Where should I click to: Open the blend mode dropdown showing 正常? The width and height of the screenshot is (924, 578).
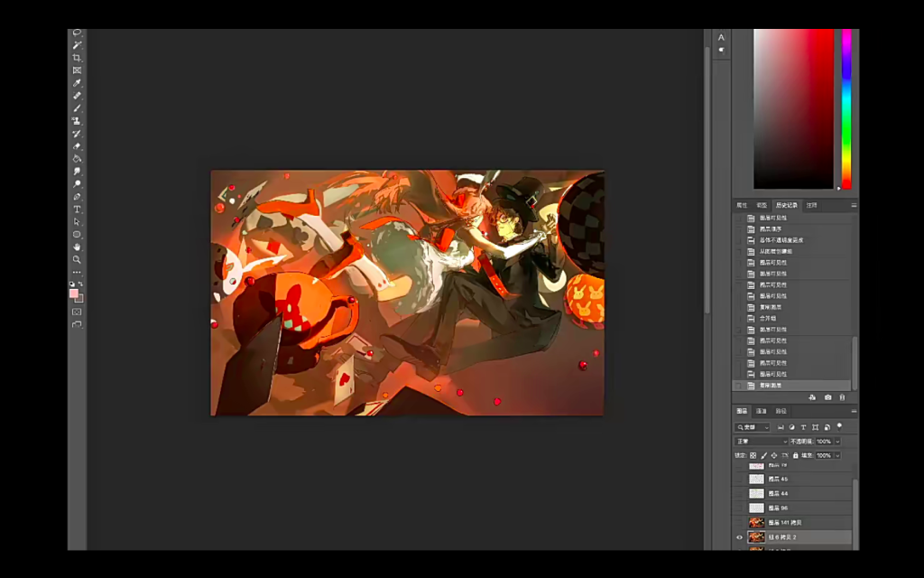coord(761,442)
